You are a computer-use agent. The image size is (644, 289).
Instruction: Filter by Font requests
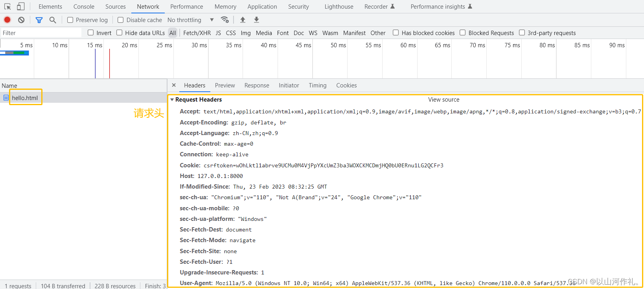tap(283, 33)
